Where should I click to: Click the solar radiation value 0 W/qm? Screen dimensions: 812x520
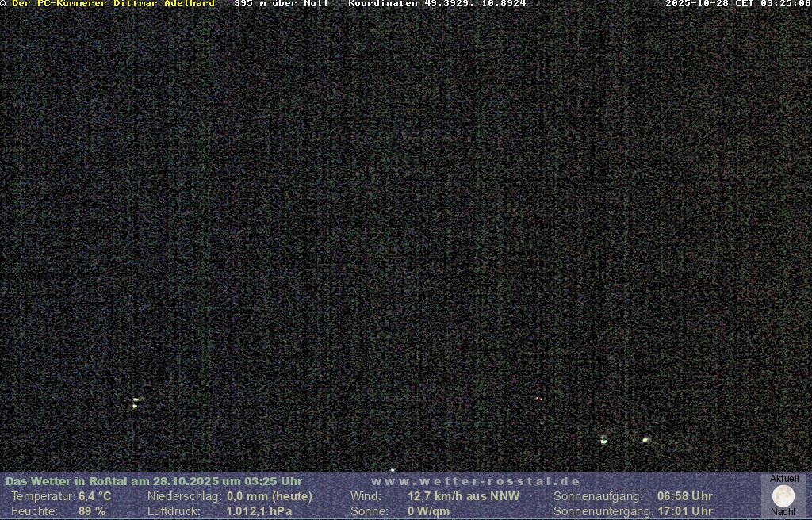429,511
